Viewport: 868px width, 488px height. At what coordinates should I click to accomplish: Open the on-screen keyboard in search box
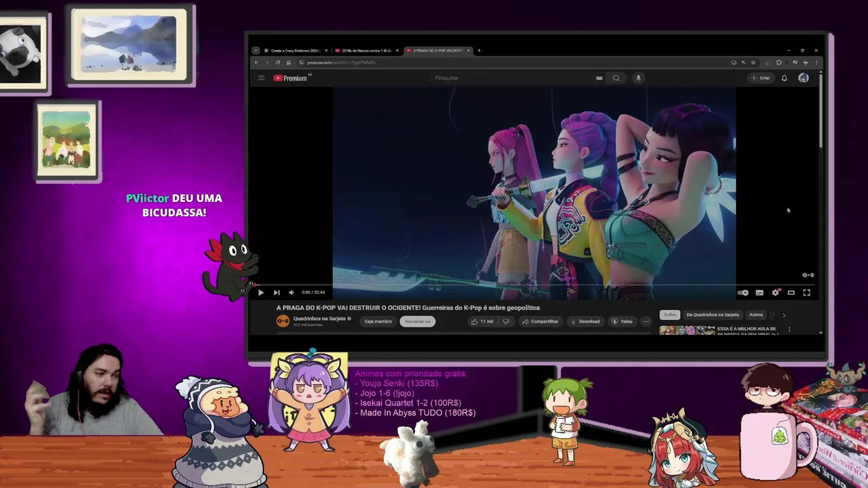(x=599, y=78)
